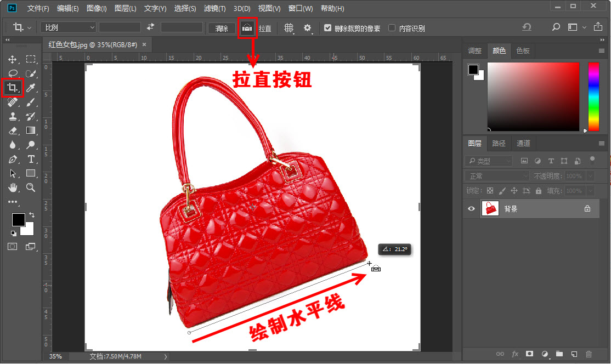Viewport: 611px width, 364px height.
Task: Delete the current layer
Action: coord(589,354)
